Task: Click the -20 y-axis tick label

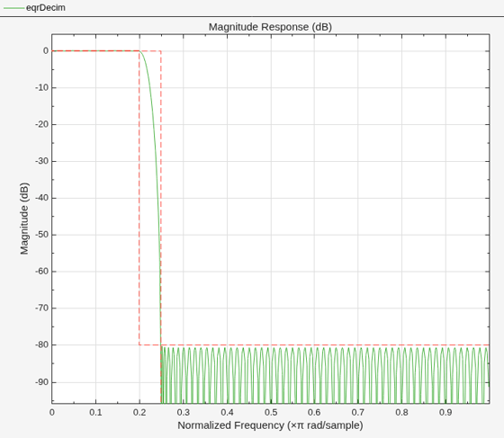Action: pos(41,124)
